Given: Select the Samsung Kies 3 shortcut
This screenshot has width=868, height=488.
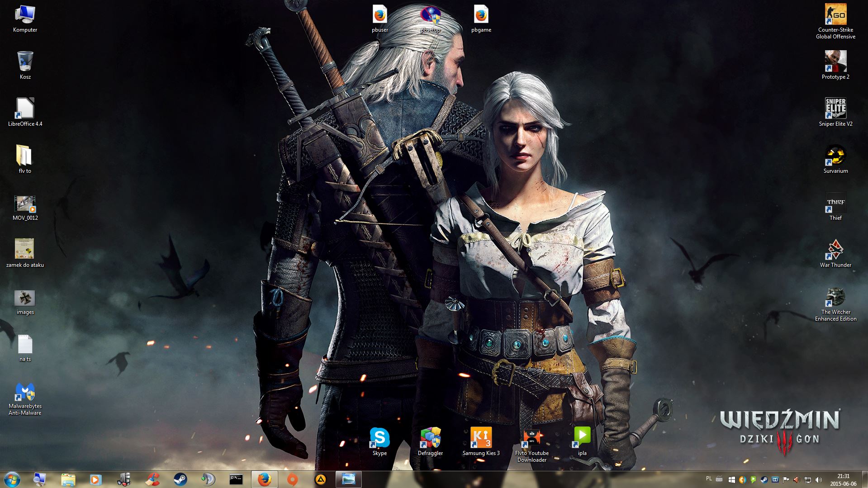Looking at the screenshot, I should [x=481, y=442].
